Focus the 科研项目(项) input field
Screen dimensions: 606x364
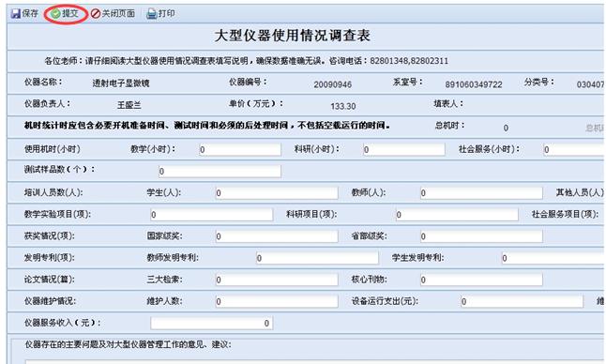click(457, 215)
